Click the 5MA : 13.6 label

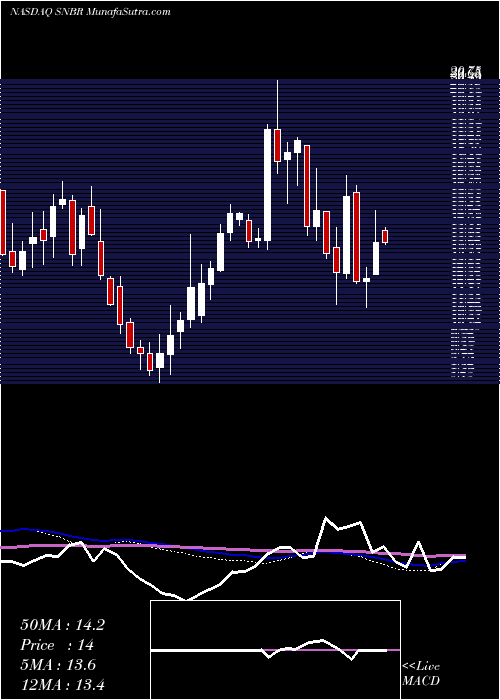58,665
